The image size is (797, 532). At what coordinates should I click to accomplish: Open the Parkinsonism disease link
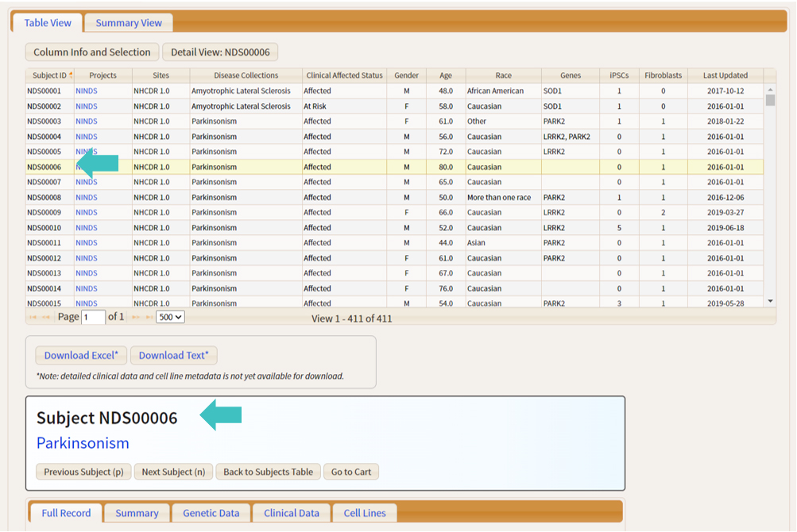[83, 443]
